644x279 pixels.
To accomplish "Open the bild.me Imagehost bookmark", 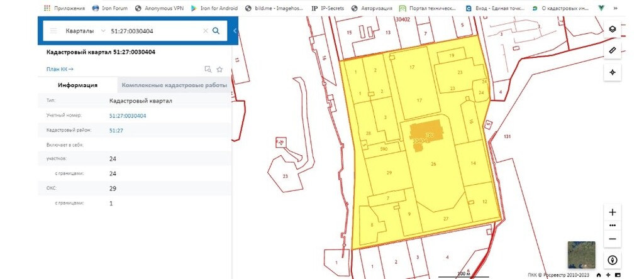I will pos(275,8).
